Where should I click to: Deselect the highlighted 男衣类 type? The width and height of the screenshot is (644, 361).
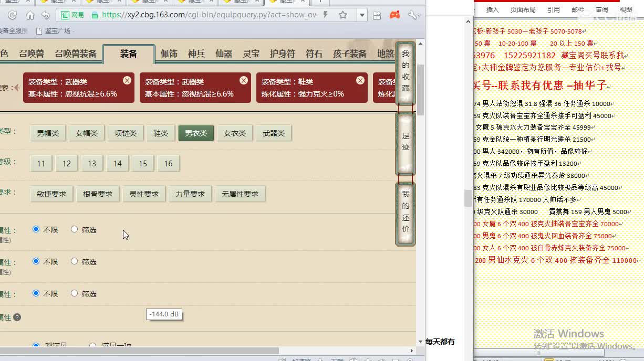pyautogui.click(x=196, y=133)
